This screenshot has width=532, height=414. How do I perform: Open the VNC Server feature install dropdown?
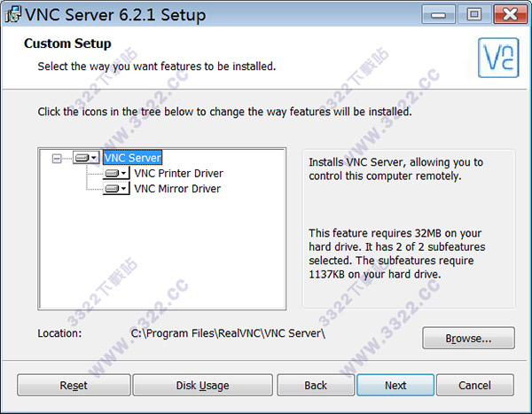tap(86, 158)
